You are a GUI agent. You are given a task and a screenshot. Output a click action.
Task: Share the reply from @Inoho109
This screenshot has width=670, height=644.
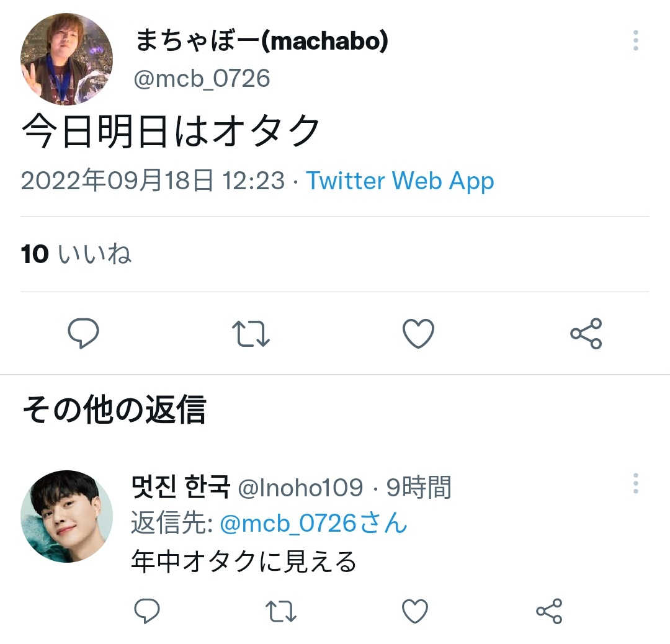click(x=549, y=611)
